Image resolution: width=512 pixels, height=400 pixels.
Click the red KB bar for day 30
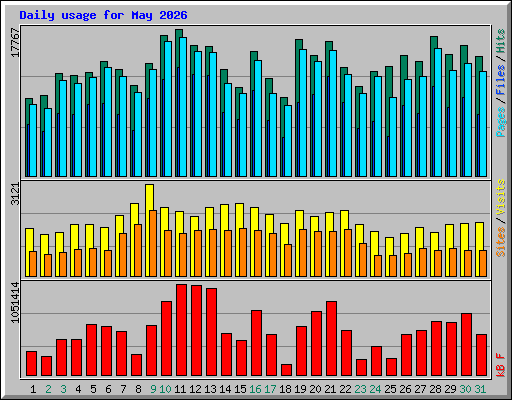pos(466,345)
